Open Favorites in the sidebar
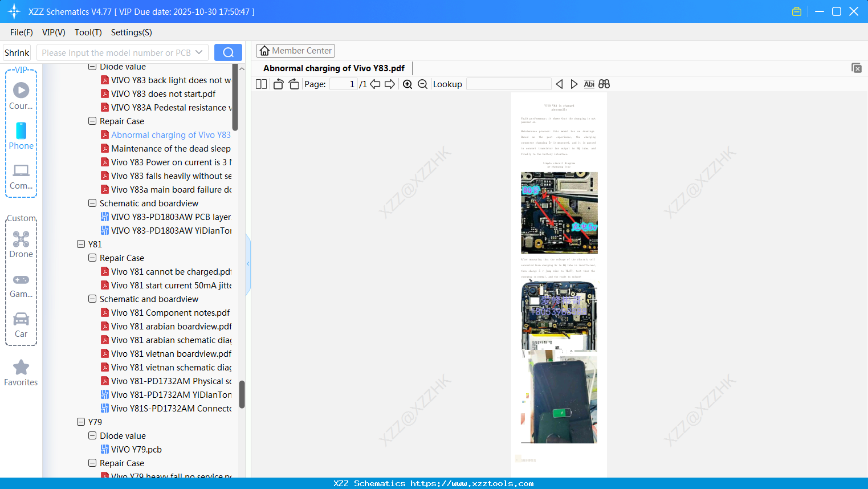Viewport: 868px width, 489px height. 21,373
